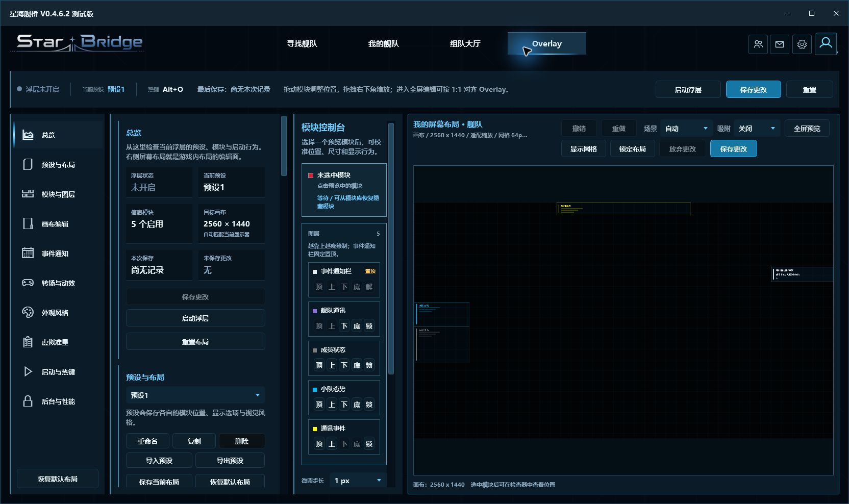Select the yellow module at canvas top
This screenshot has height=504, width=849.
(x=623, y=209)
